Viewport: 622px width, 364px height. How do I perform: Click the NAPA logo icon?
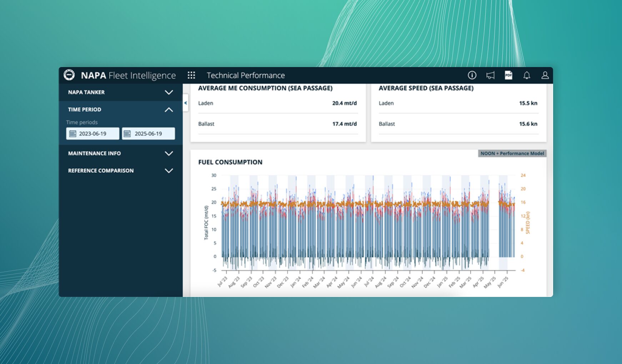click(69, 75)
